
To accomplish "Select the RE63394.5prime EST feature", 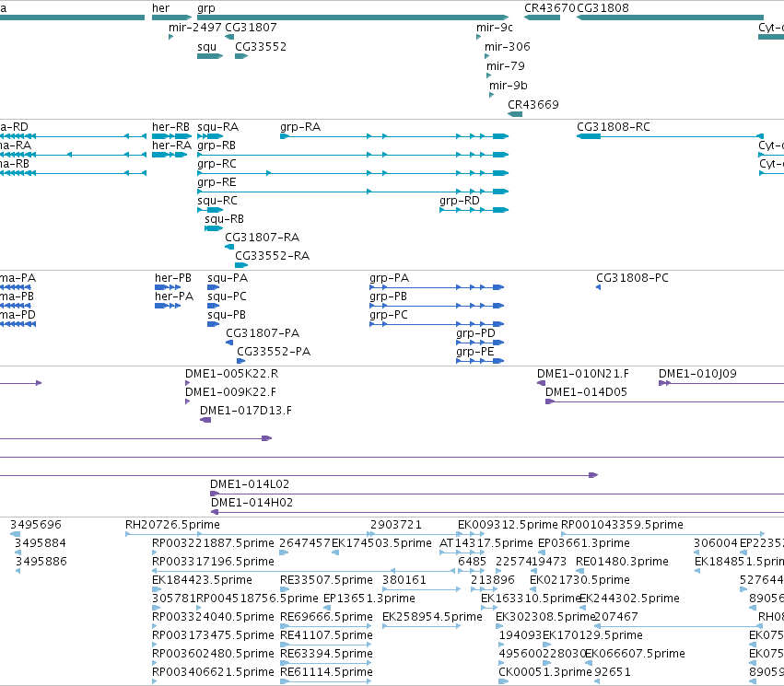I will (325, 663).
